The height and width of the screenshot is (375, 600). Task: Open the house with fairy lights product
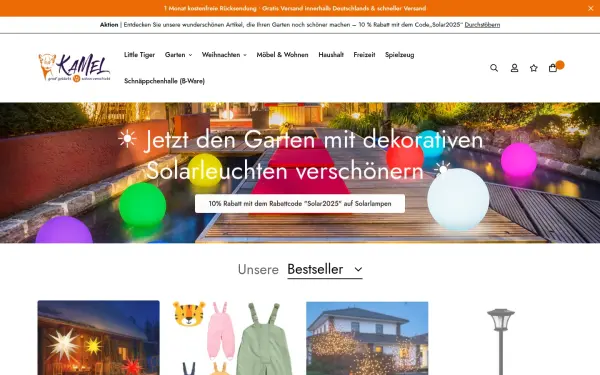[x=367, y=338]
